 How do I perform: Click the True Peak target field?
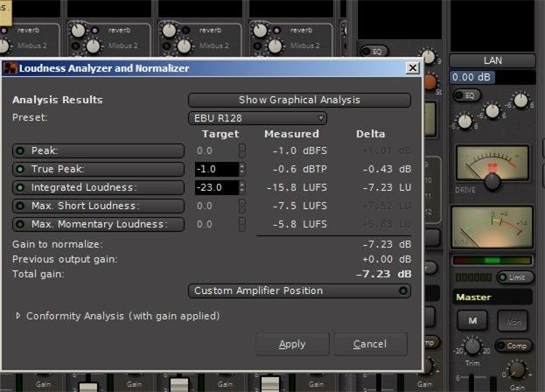click(x=217, y=169)
